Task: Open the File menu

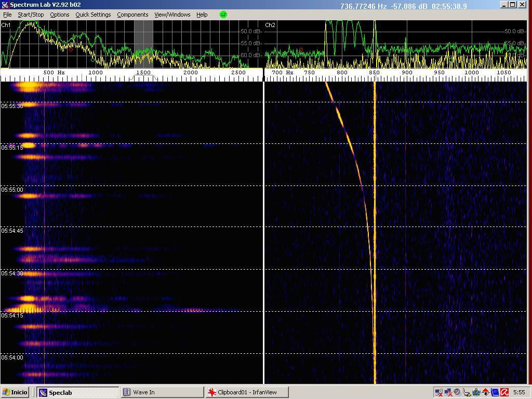Action: point(7,15)
